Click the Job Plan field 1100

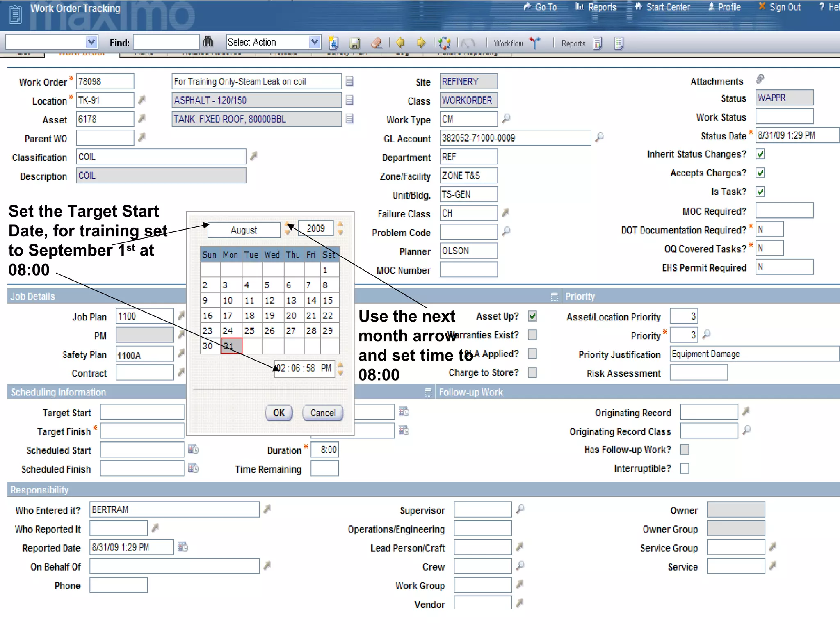(x=145, y=316)
